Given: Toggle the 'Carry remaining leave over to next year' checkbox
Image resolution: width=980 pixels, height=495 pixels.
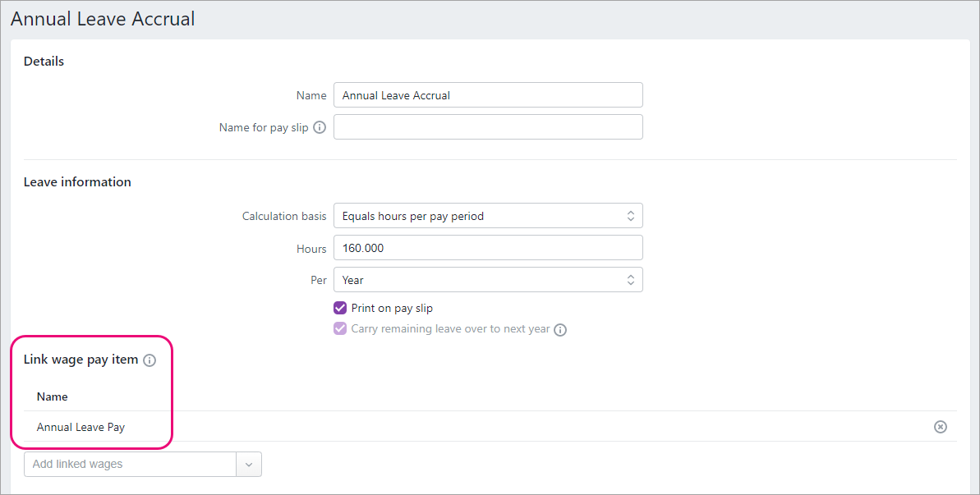Looking at the screenshot, I should [x=339, y=328].
